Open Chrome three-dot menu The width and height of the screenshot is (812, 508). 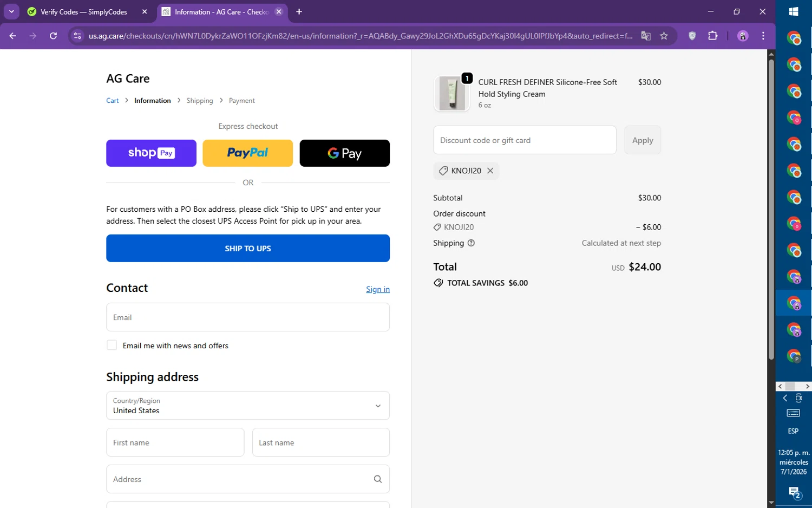pyautogui.click(x=763, y=36)
